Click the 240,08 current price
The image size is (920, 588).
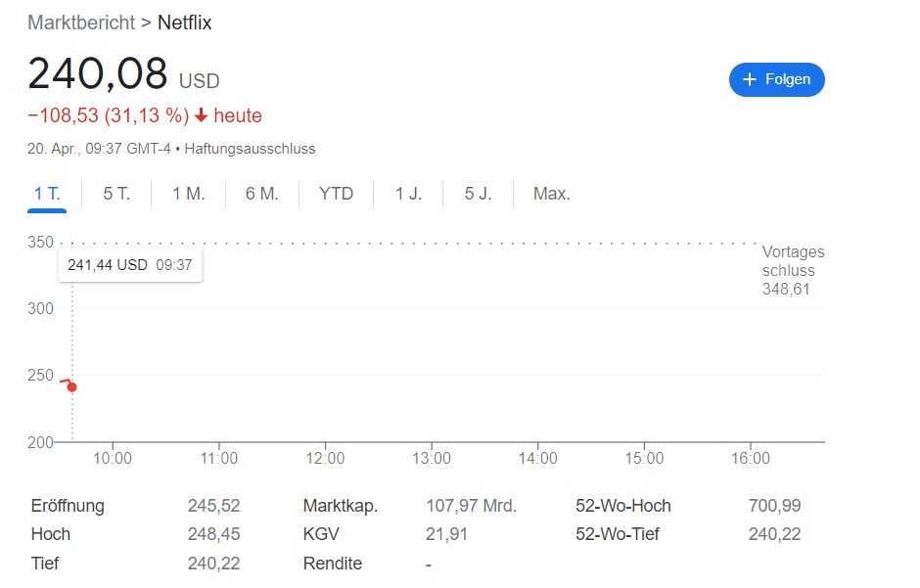98,73
